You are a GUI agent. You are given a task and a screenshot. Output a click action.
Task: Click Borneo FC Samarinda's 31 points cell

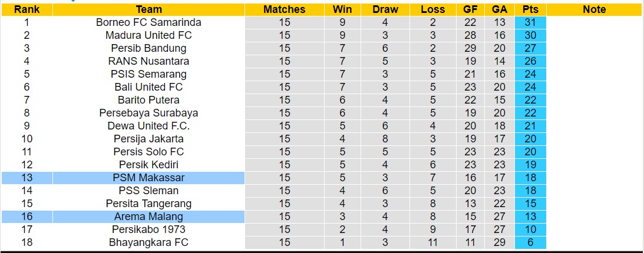530,22
